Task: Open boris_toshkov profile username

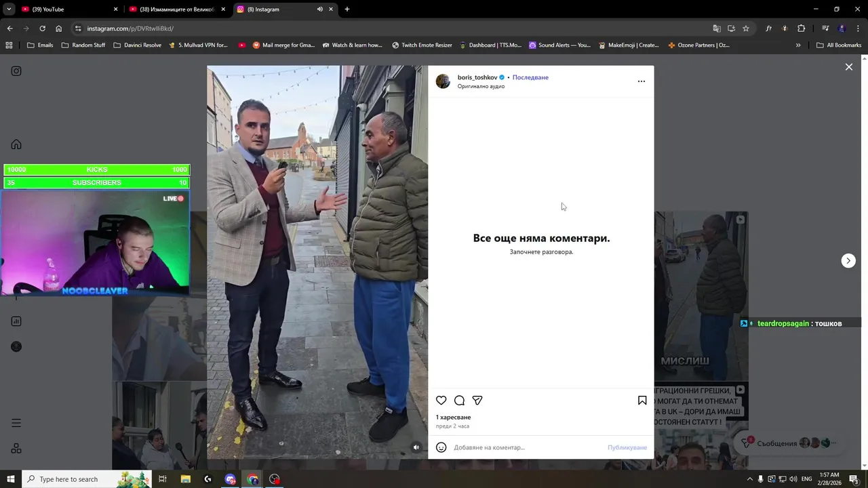Action: point(477,77)
